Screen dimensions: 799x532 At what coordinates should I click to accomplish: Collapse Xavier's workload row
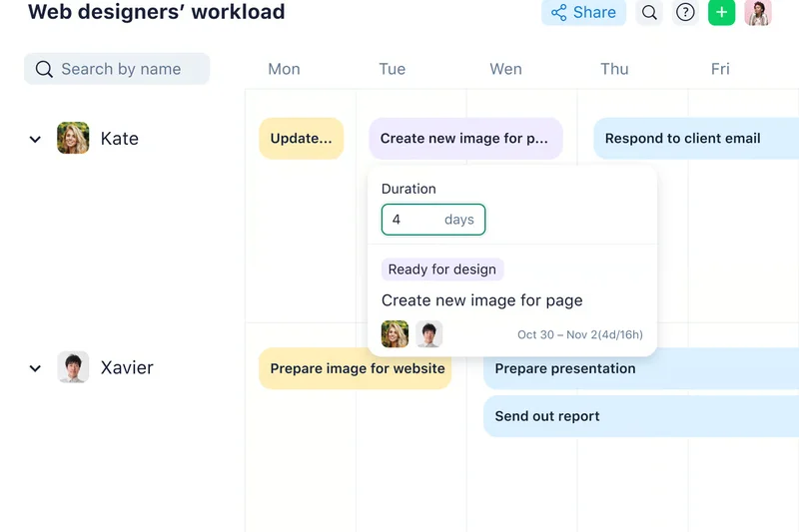point(35,368)
